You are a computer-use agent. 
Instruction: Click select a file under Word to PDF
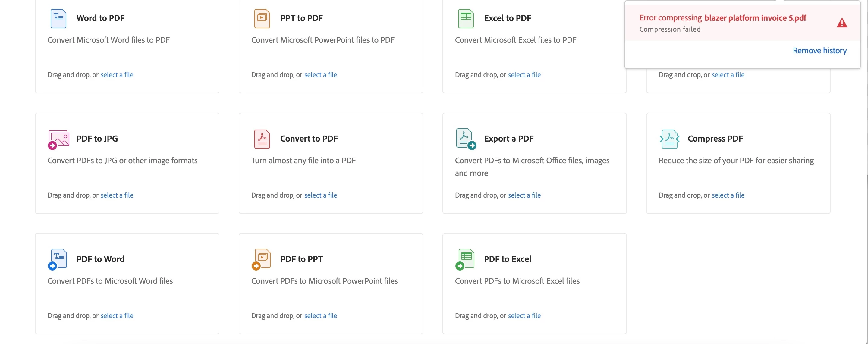pos(117,75)
